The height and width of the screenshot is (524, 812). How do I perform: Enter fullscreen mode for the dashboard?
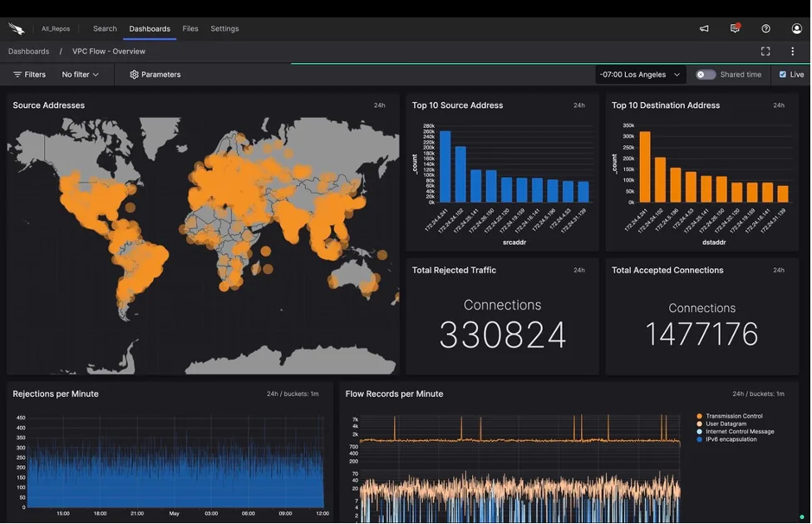[765, 51]
